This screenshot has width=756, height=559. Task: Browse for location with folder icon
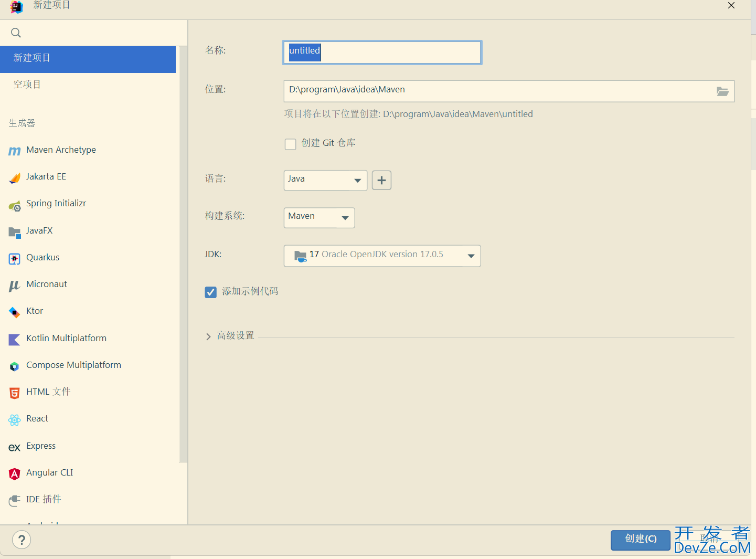point(722,91)
